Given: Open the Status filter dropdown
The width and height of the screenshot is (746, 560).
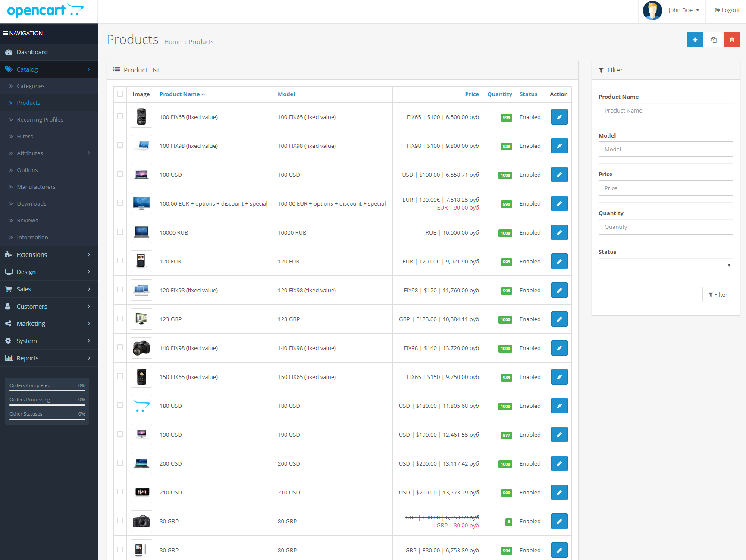Looking at the screenshot, I should point(665,266).
